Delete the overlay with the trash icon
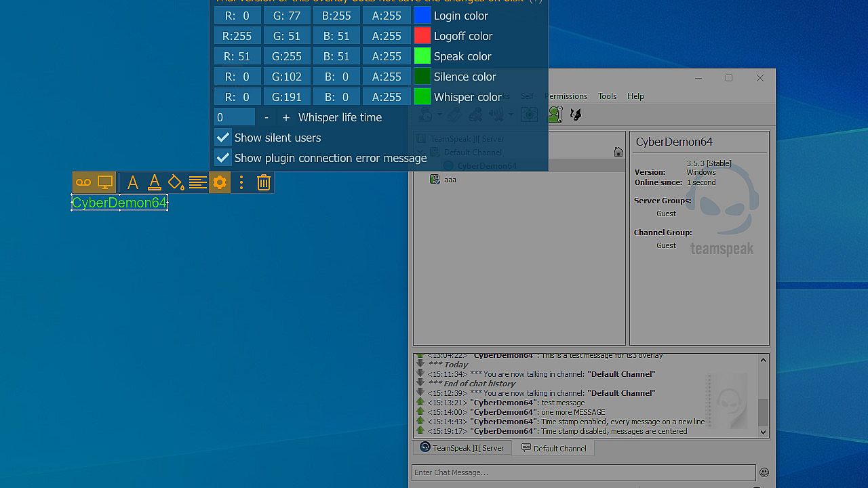The height and width of the screenshot is (488, 868). [x=264, y=182]
